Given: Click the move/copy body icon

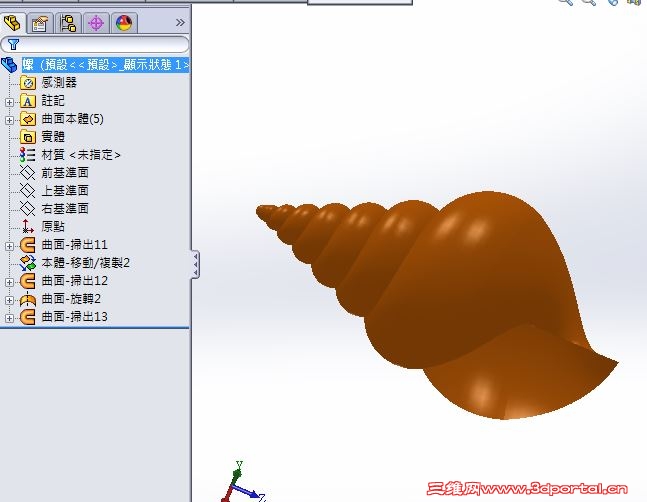Looking at the screenshot, I should (28, 263).
